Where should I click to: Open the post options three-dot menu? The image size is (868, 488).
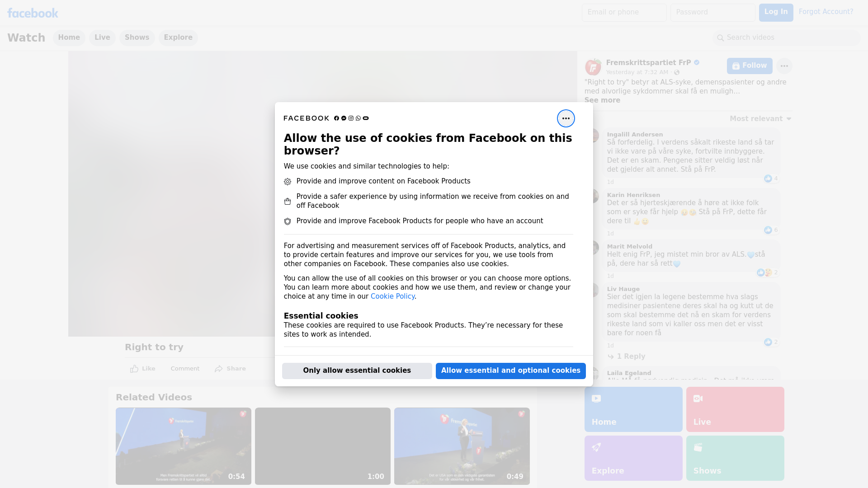(x=784, y=66)
